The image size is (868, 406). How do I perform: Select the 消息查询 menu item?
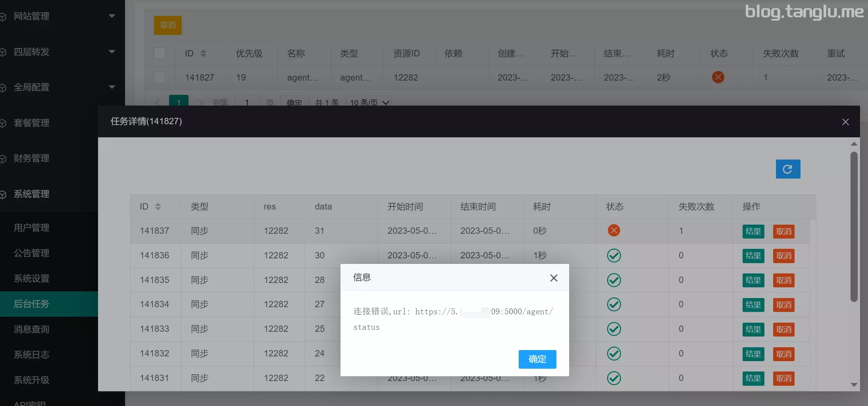click(x=31, y=329)
